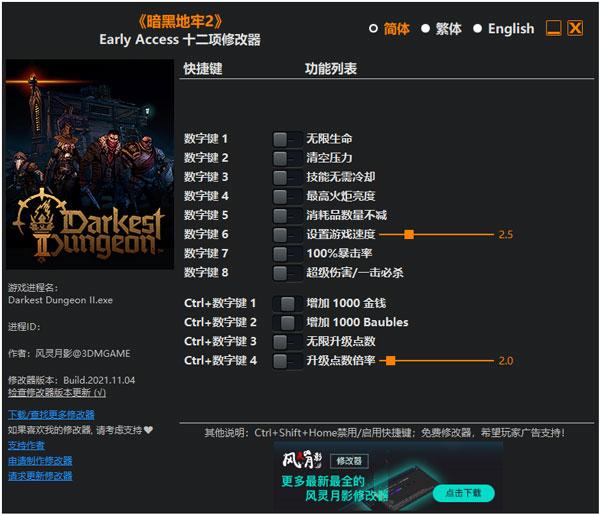Click 点击下载 button in banner

tap(463, 493)
